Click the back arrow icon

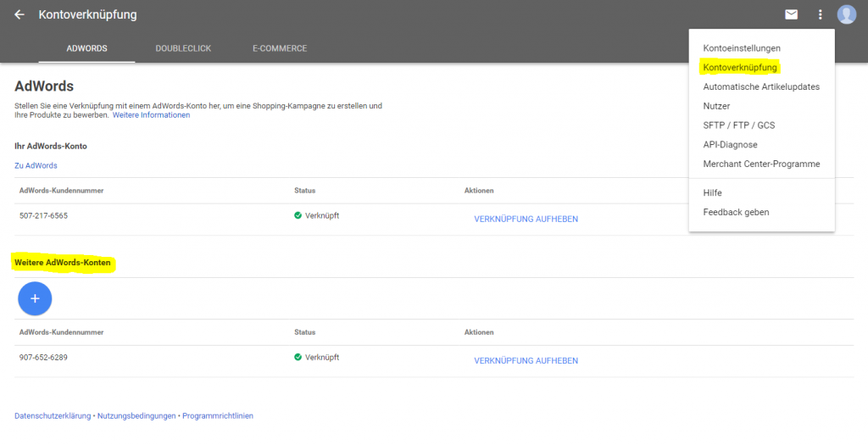point(19,15)
